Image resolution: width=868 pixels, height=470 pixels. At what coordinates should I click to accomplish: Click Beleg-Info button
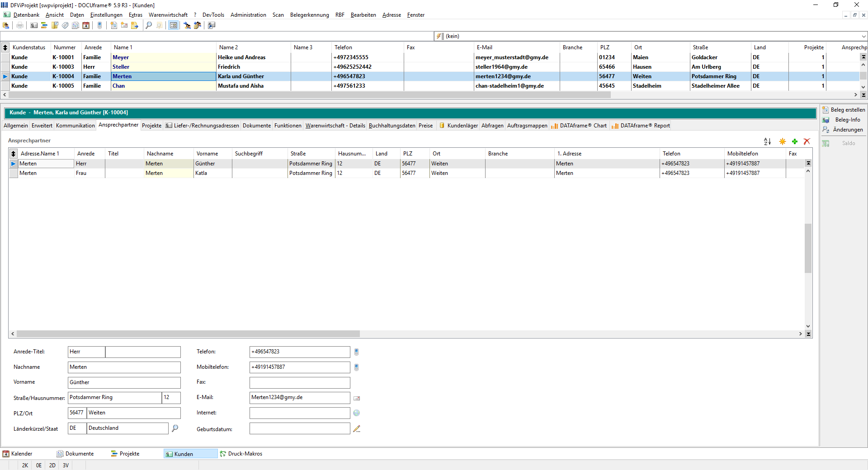click(x=844, y=120)
